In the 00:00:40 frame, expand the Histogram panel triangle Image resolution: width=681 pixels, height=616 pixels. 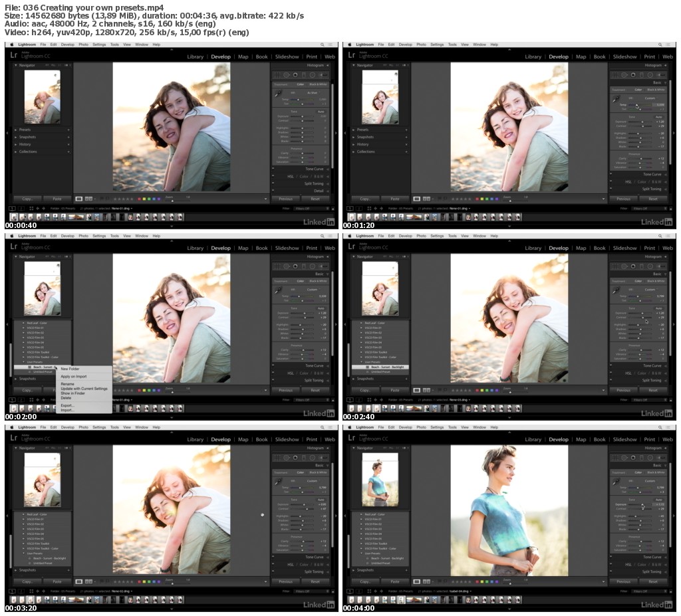(x=327, y=66)
